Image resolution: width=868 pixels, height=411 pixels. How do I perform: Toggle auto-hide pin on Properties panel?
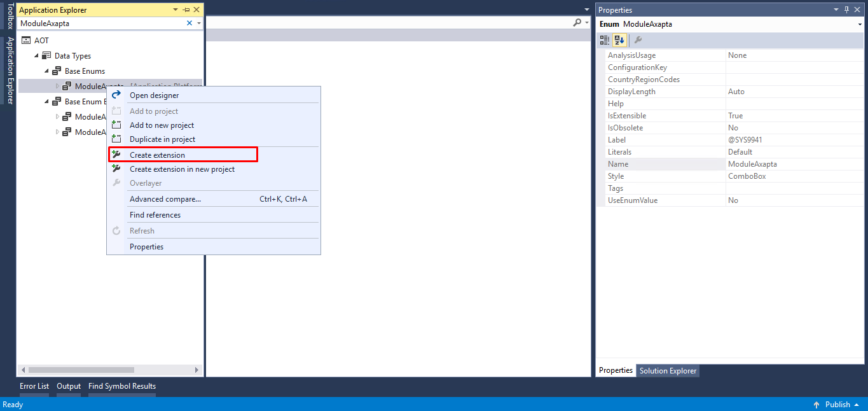pos(847,10)
